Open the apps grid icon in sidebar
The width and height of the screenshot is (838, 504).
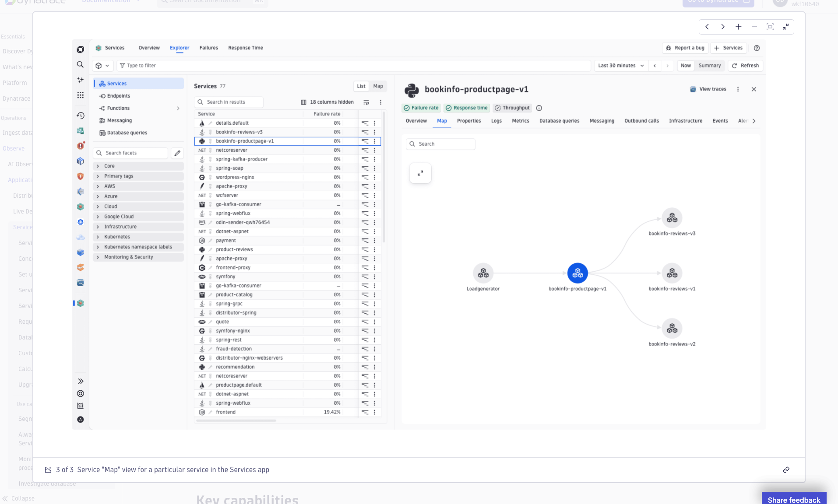[80, 95]
